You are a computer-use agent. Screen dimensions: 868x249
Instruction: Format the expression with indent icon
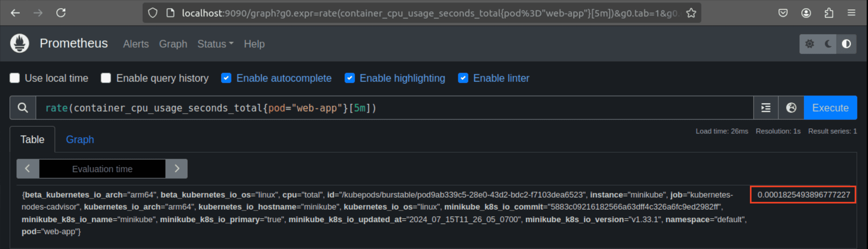[766, 108]
